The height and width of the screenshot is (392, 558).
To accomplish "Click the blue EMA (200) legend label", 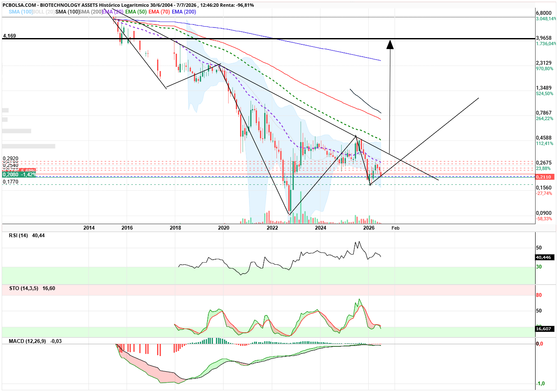I will click(x=184, y=12).
